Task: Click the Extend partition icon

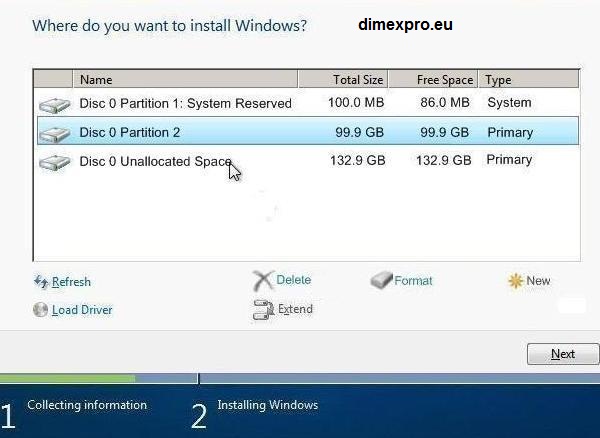Action: tap(263, 309)
